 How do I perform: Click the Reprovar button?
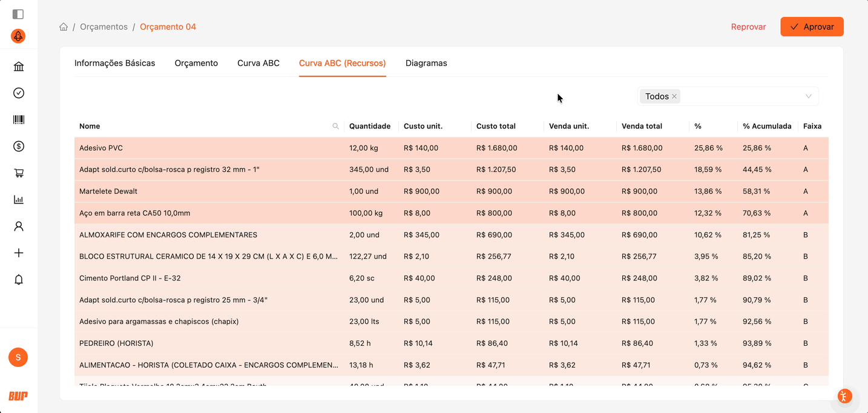tap(748, 27)
